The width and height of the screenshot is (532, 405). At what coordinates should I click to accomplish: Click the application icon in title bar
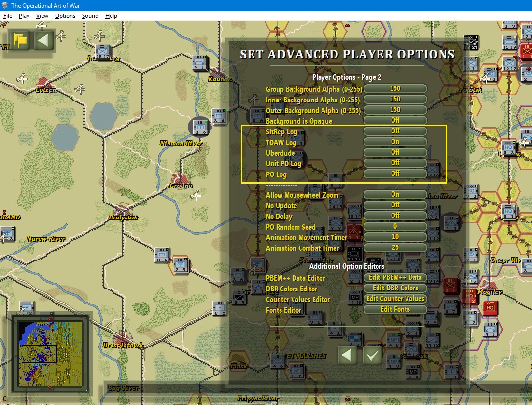click(5, 5)
